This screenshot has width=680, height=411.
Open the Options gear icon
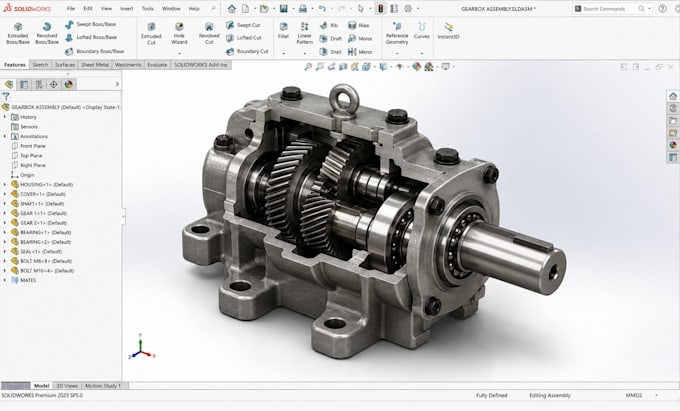[x=408, y=8]
